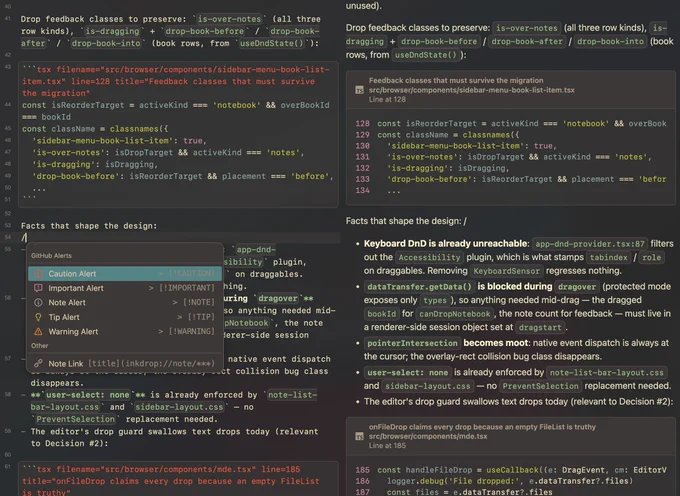Choose Note Alert from the slash menu

(x=125, y=302)
